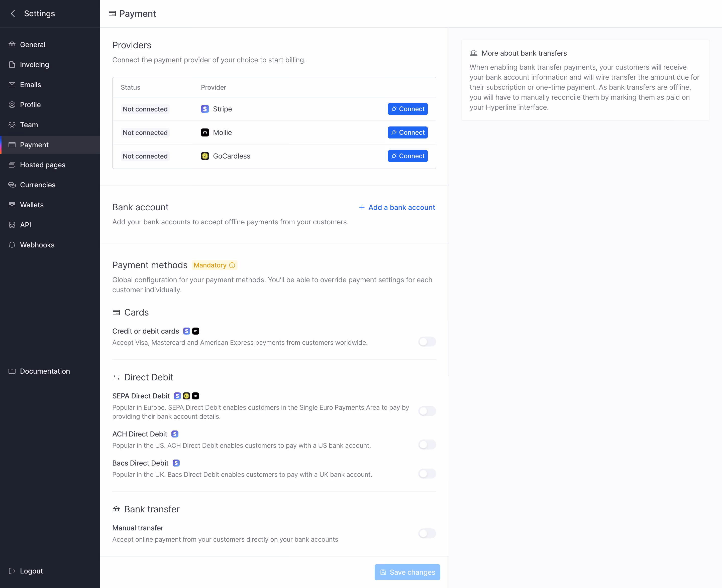The height and width of the screenshot is (588, 722).
Task: Open Webhooks settings
Action: [x=50, y=245]
